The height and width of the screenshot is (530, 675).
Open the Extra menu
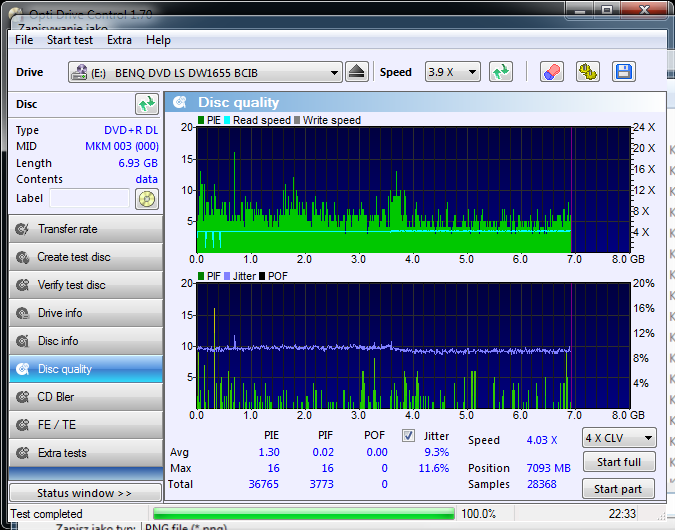click(x=119, y=40)
